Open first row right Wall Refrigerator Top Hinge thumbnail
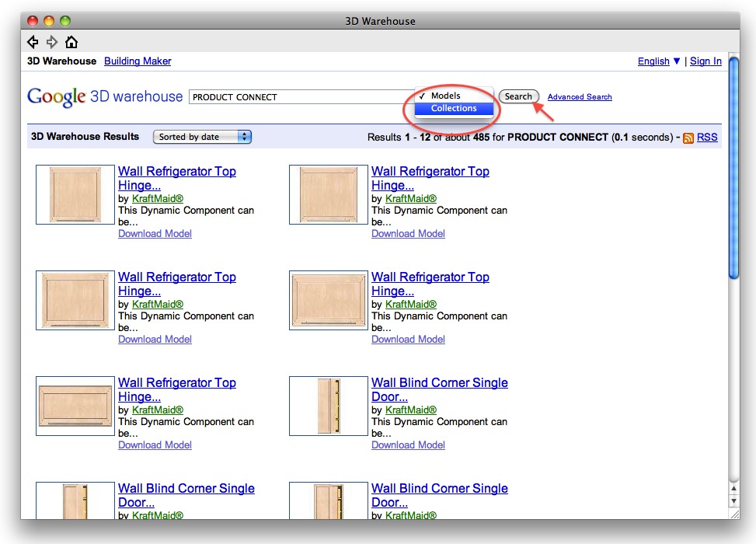Viewport: 756px width, 544px height. click(x=329, y=195)
